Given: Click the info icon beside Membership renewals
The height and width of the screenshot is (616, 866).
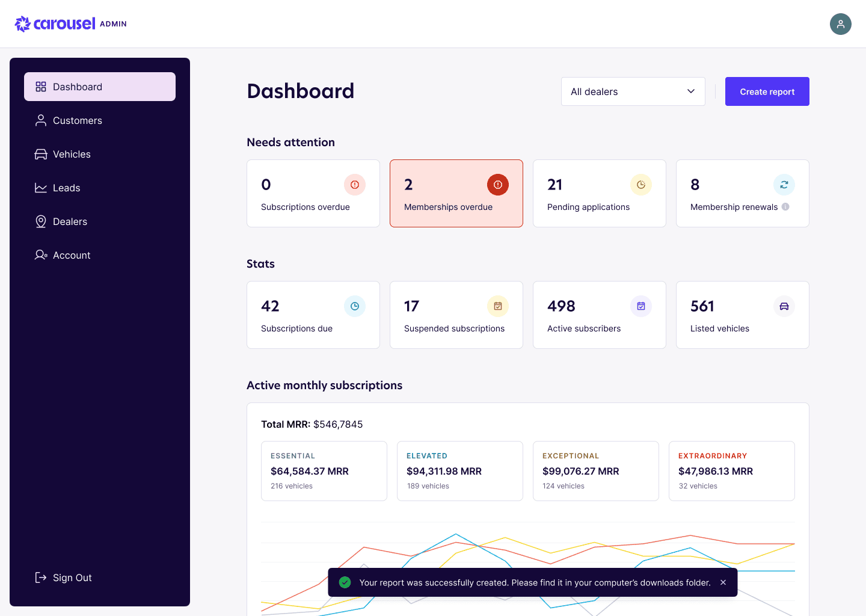Looking at the screenshot, I should (x=785, y=207).
